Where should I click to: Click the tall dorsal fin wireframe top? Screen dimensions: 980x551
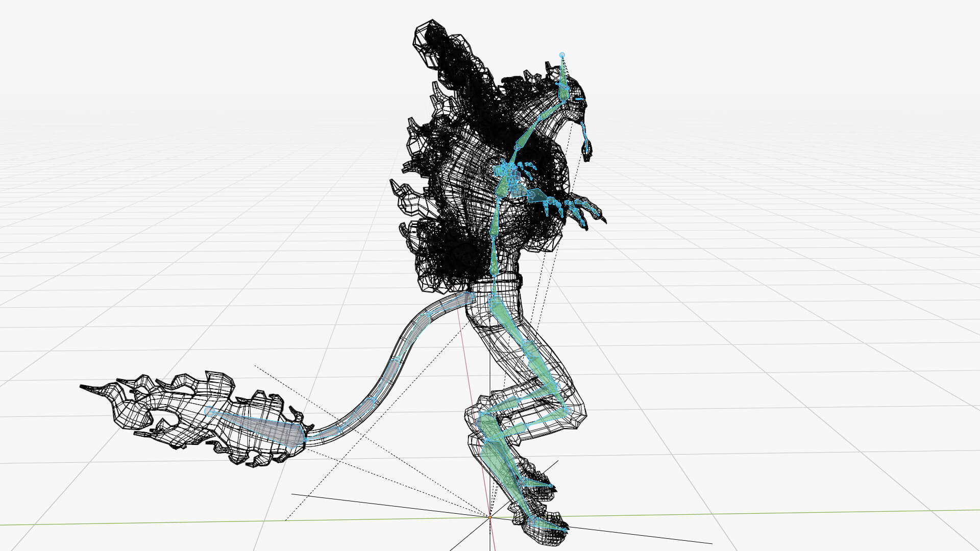coord(430,31)
